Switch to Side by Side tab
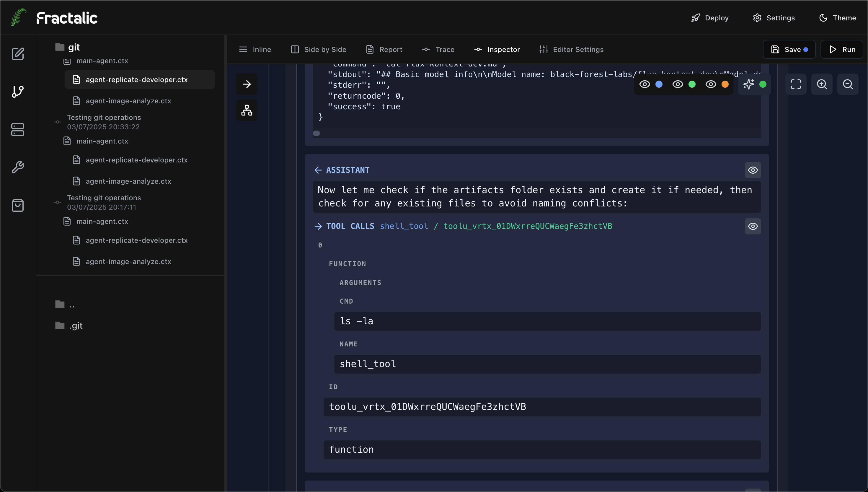Image resolution: width=868 pixels, height=492 pixels. click(319, 49)
